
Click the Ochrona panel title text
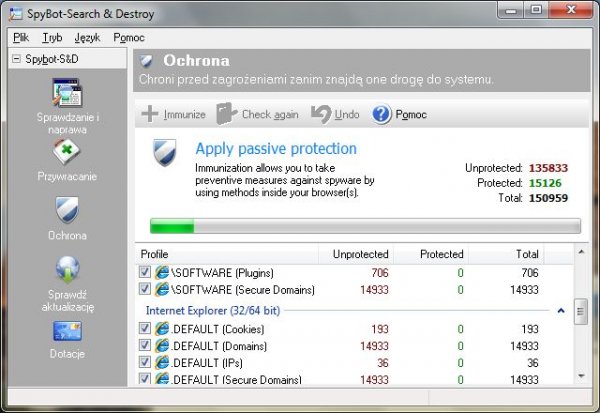(196, 61)
